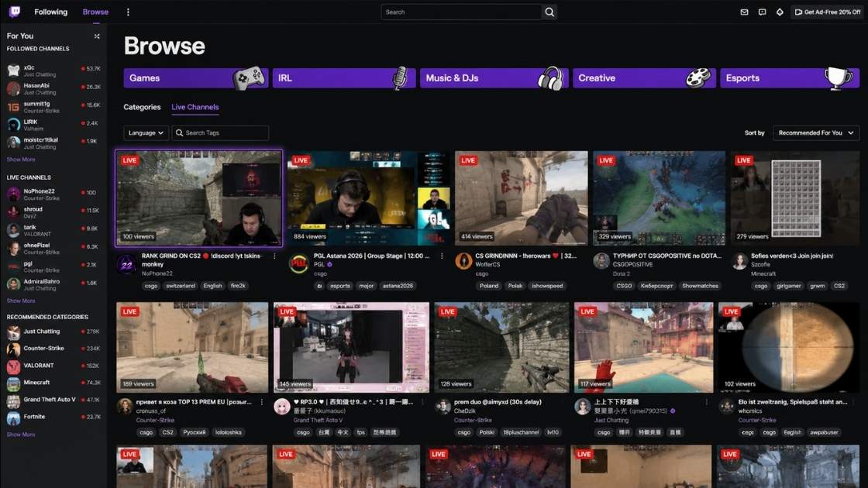Open the Recommended For You sort dropdown

click(x=815, y=132)
